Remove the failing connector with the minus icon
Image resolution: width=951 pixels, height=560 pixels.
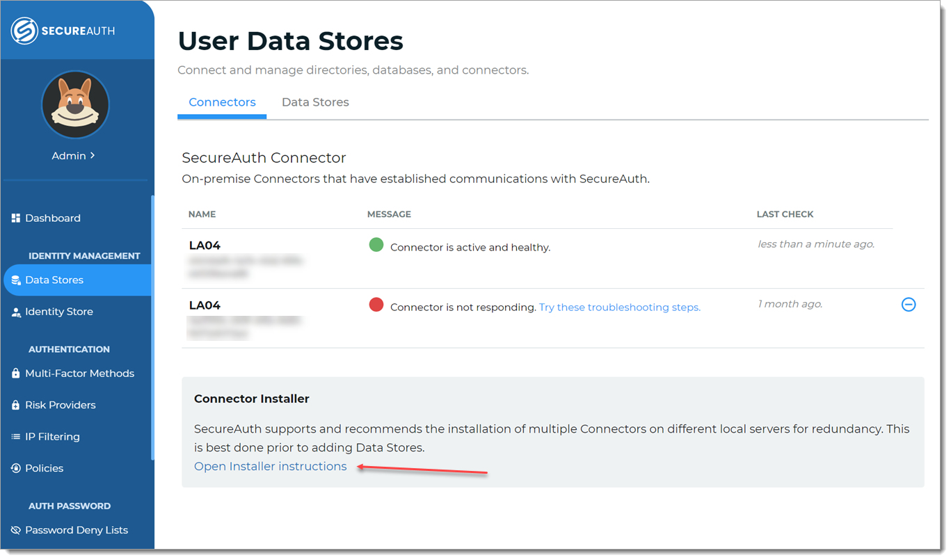pyautogui.click(x=909, y=305)
